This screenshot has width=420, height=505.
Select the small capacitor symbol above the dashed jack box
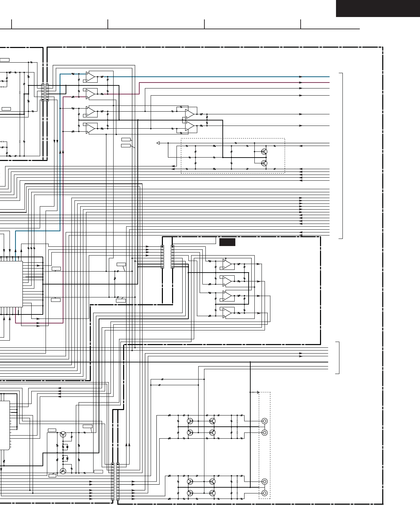pyautogui.click(x=253, y=392)
